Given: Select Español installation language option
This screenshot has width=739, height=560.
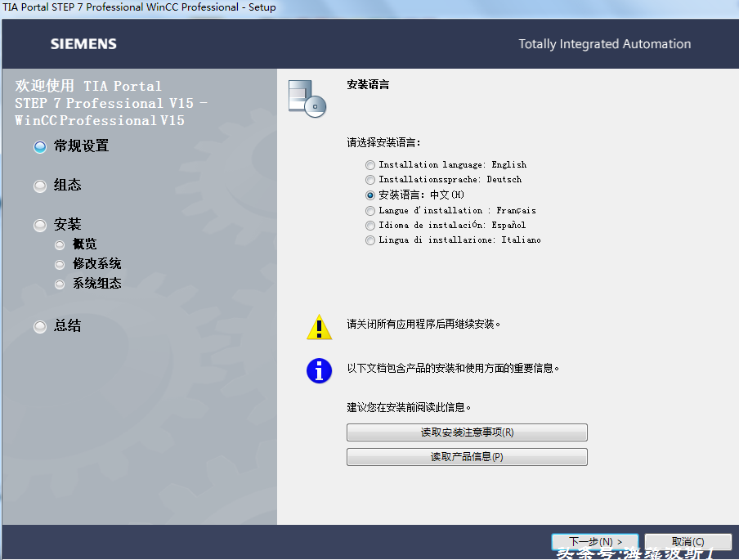Looking at the screenshot, I should point(371,226).
